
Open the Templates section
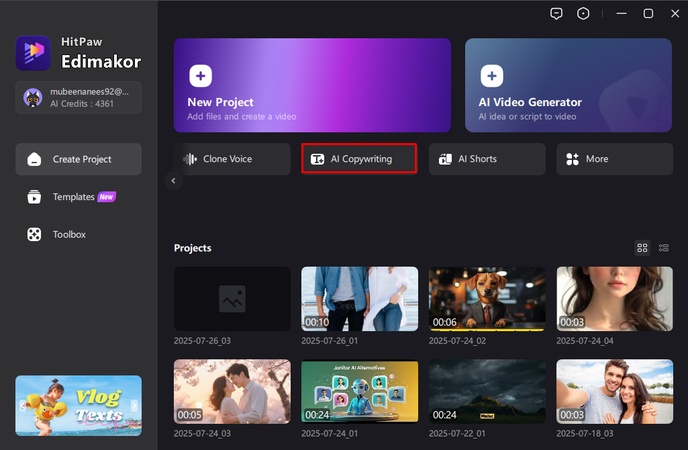79,197
